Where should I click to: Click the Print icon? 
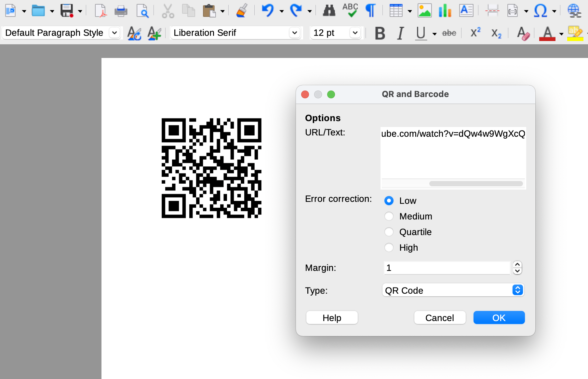pyautogui.click(x=121, y=11)
